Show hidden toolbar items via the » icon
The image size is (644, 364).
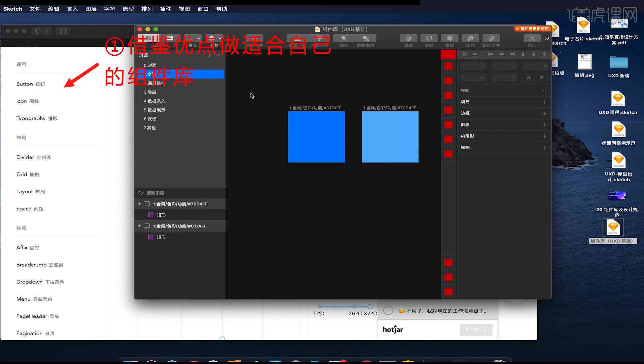coord(547,38)
